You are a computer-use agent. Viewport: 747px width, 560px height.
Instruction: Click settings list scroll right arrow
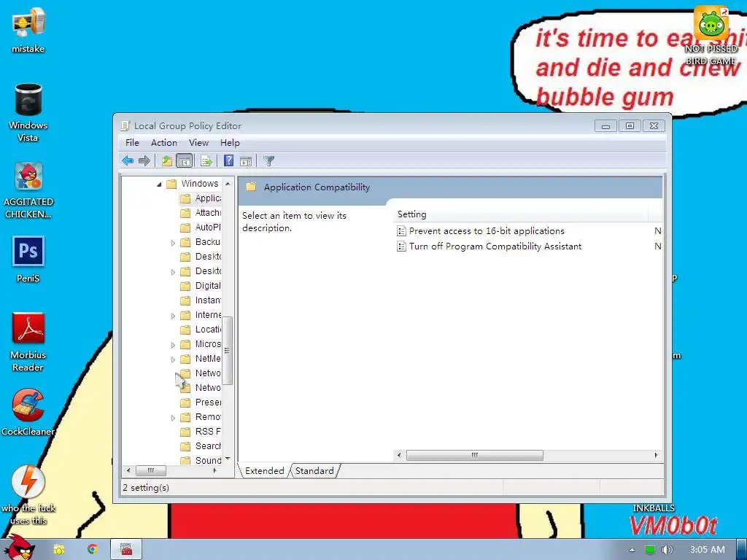click(x=656, y=455)
